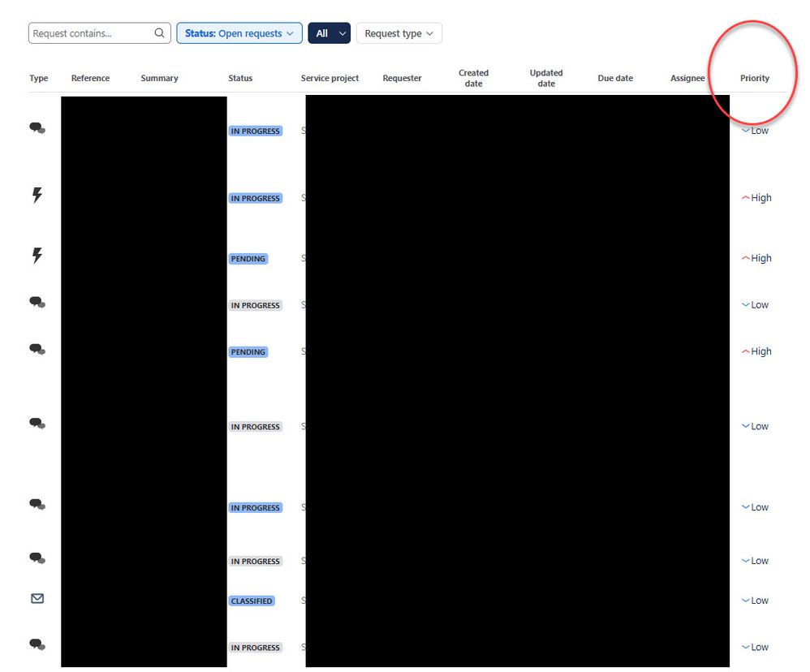Click the chat icon of first request row
This screenshot has height=672, width=810.
pyautogui.click(x=37, y=127)
